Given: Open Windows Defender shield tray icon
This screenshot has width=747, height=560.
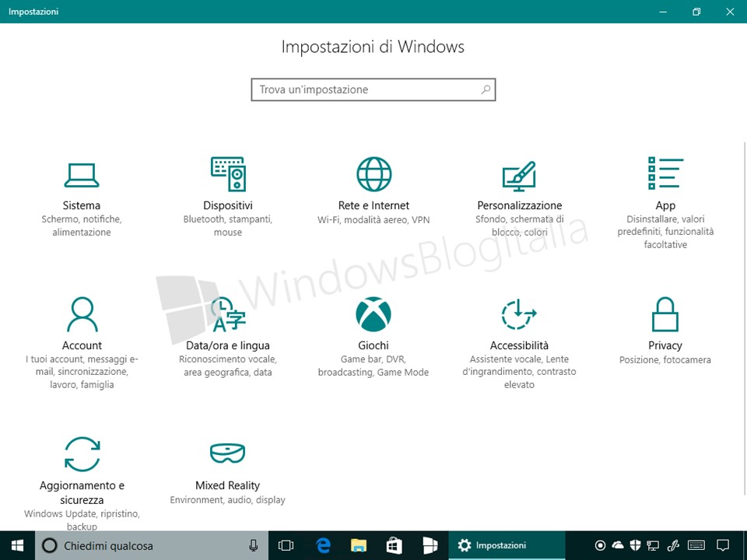Looking at the screenshot, I should 635,545.
